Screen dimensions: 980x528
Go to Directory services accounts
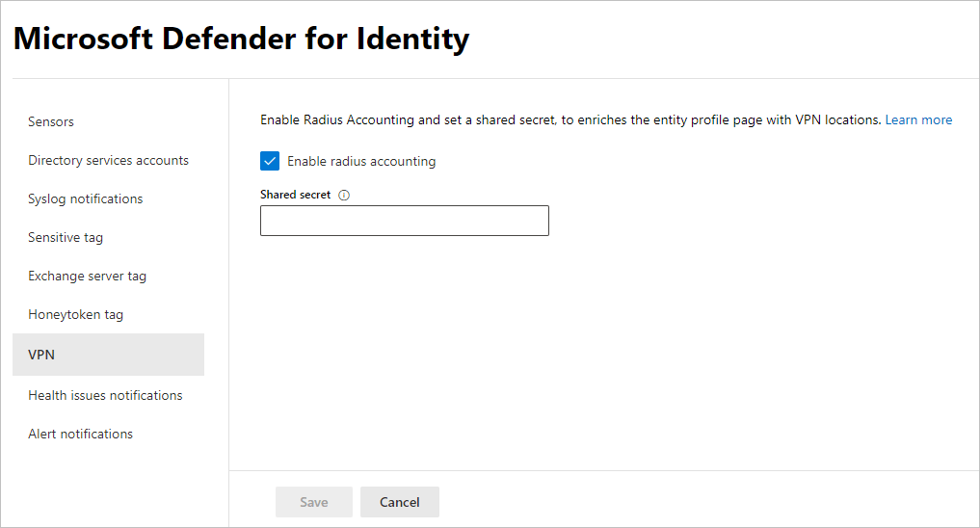point(108,160)
